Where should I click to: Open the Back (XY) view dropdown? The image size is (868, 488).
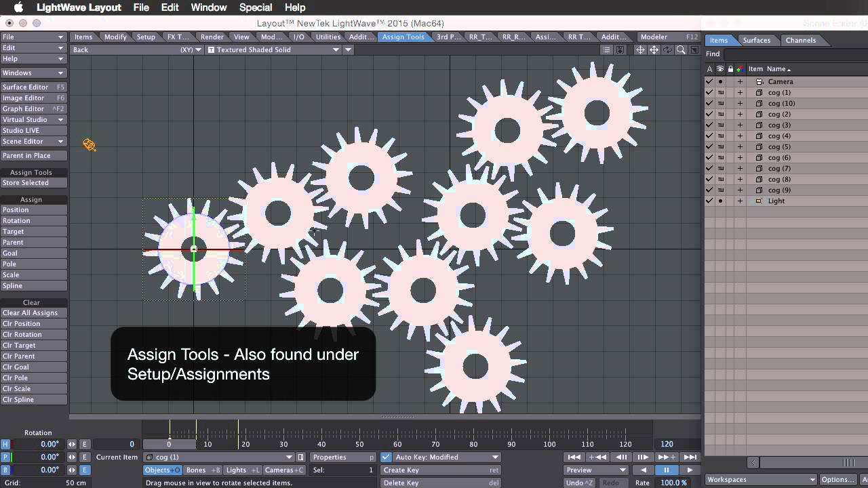pos(137,49)
